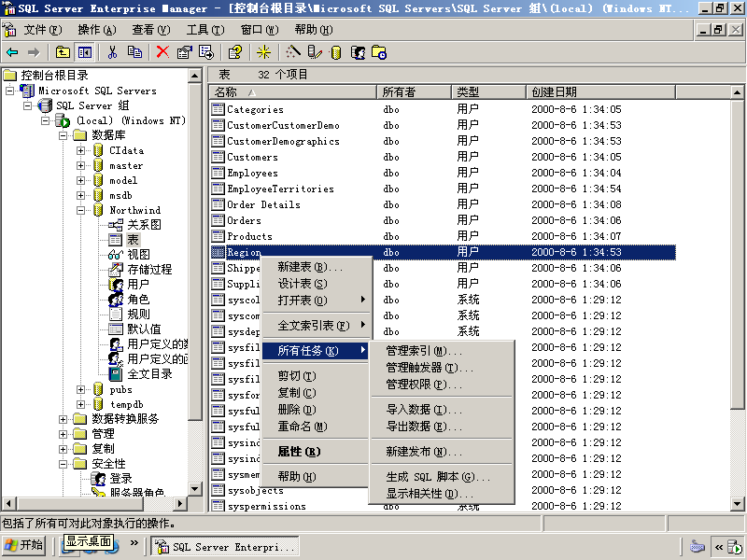Sort by the 类型 column header
The width and height of the screenshot is (747, 560).
[488, 91]
